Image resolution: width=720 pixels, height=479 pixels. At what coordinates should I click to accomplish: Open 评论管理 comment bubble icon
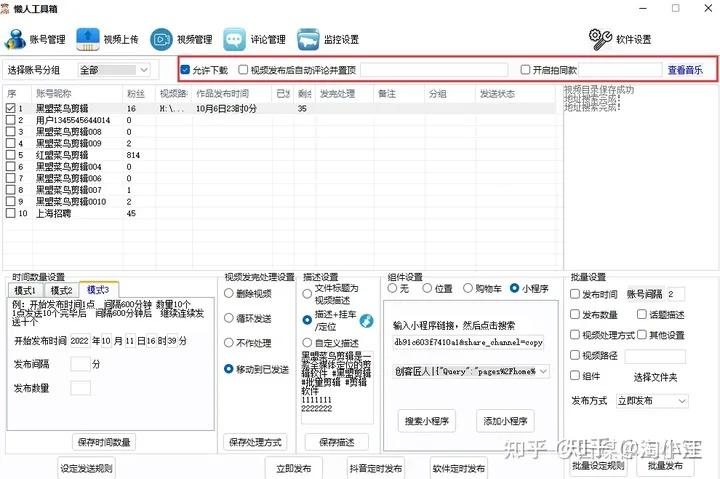234,39
